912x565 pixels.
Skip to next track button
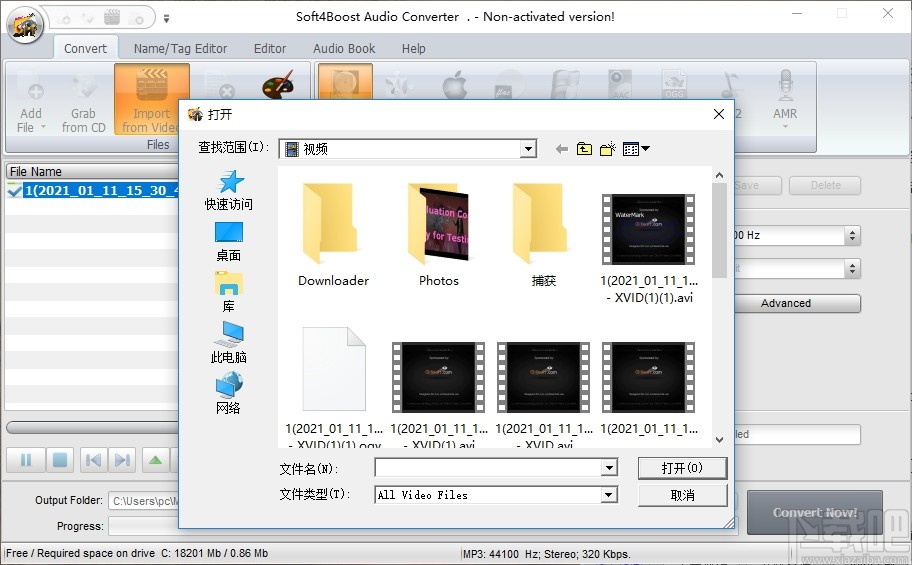(x=122, y=460)
